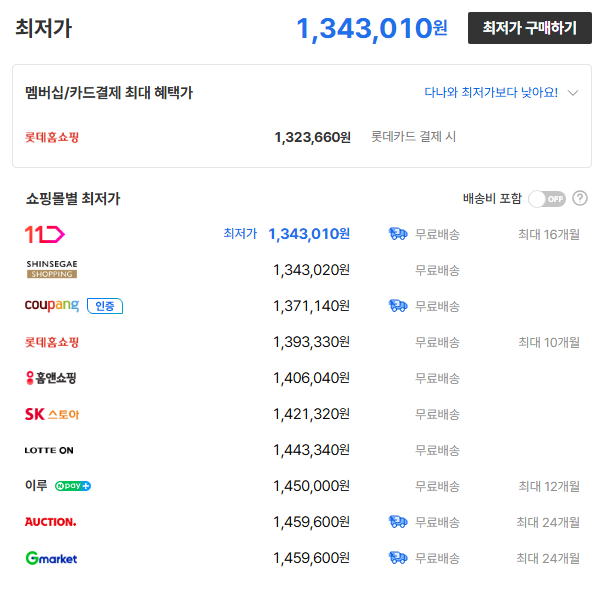Screen dimensions: 609x592
Task: Click the Auction row 1,459,600원 price
Action: click(x=311, y=522)
